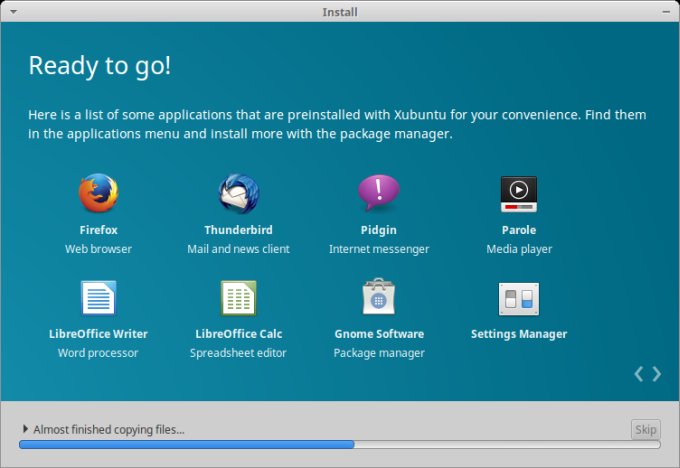This screenshot has height=468, width=680.
Task: Click the LibreOffice Calc spreadsheet icon
Action: click(x=239, y=298)
